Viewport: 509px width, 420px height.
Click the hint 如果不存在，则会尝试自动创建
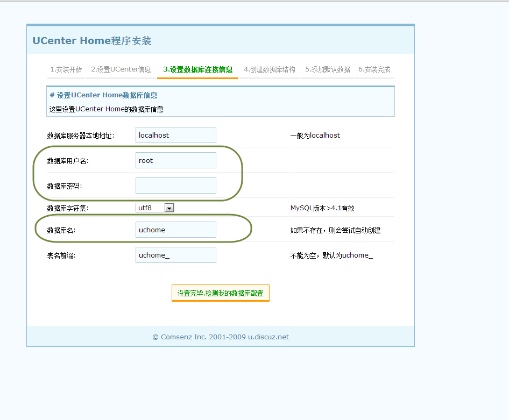(x=335, y=230)
